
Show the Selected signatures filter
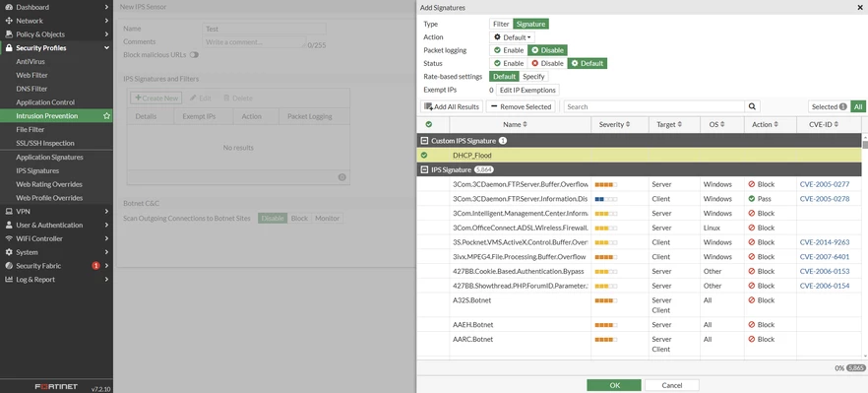829,106
